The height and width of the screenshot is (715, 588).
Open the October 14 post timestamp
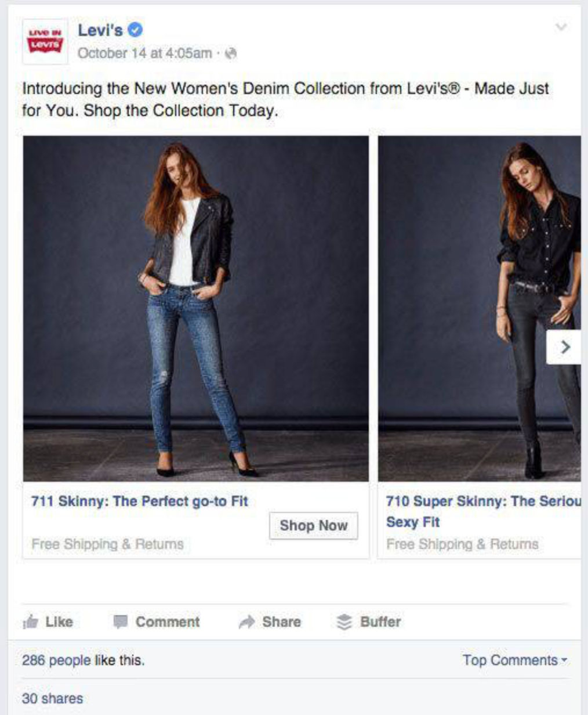144,53
